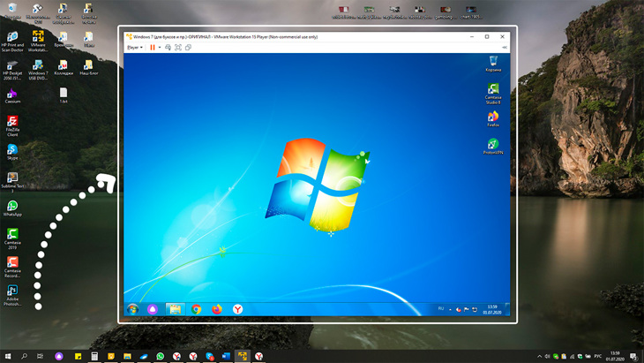The image size is (644, 363).
Task: Open Task View on the host taskbar
Action: tap(40, 356)
